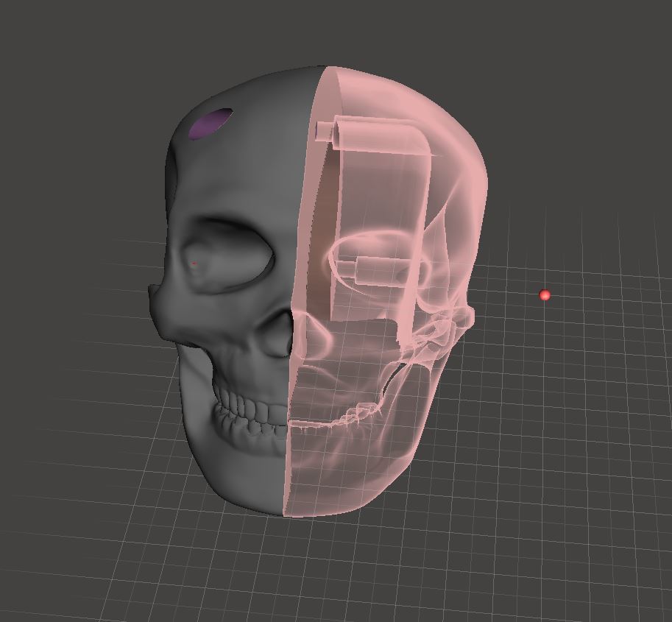This screenshot has height=622, width=672.
Task: Select the jaw hinge on the transparent side
Action: click(442, 331)
